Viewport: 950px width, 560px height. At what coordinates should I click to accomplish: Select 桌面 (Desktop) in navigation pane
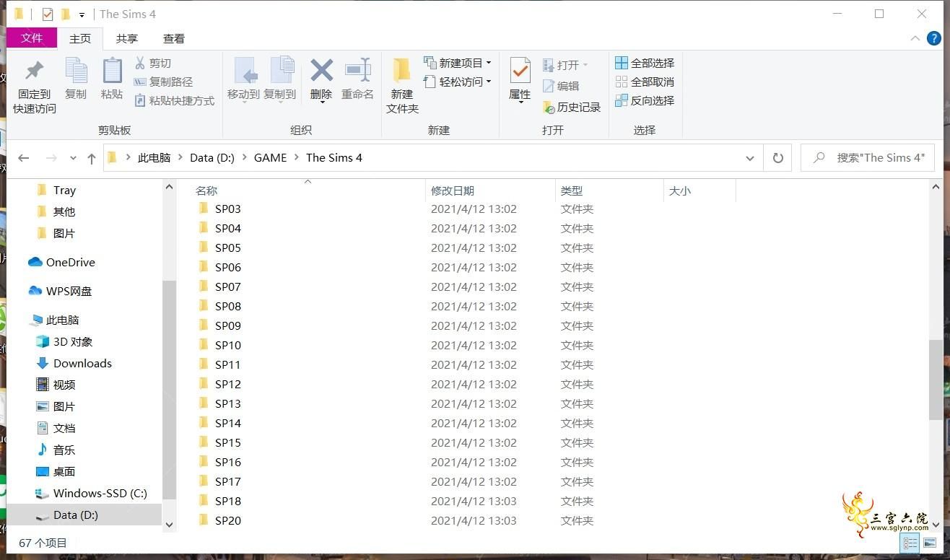[56, 471]
